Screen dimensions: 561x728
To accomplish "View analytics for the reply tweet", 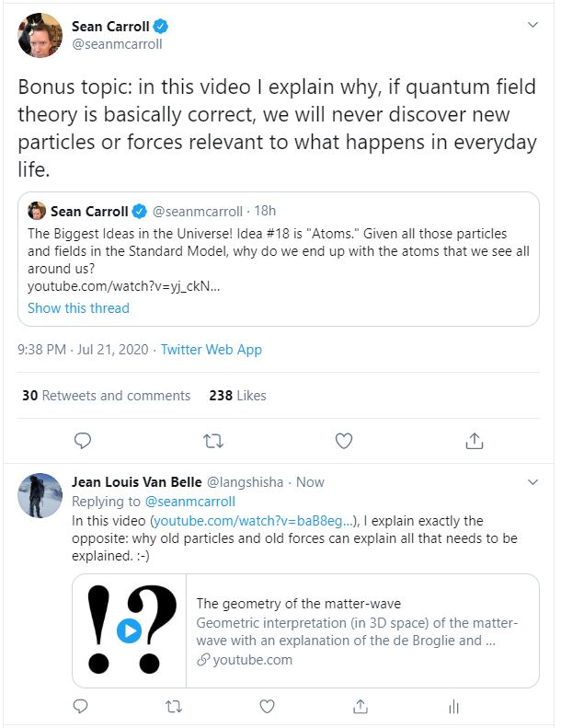I will coord(452,706).
